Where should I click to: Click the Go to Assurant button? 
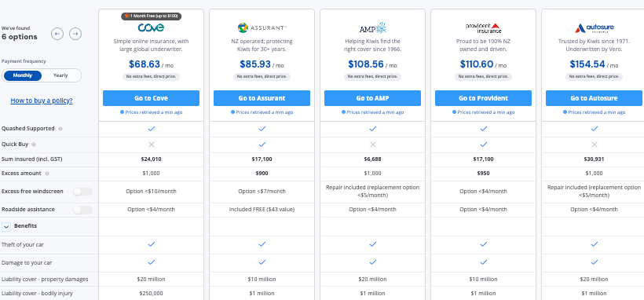coord(262,98)
